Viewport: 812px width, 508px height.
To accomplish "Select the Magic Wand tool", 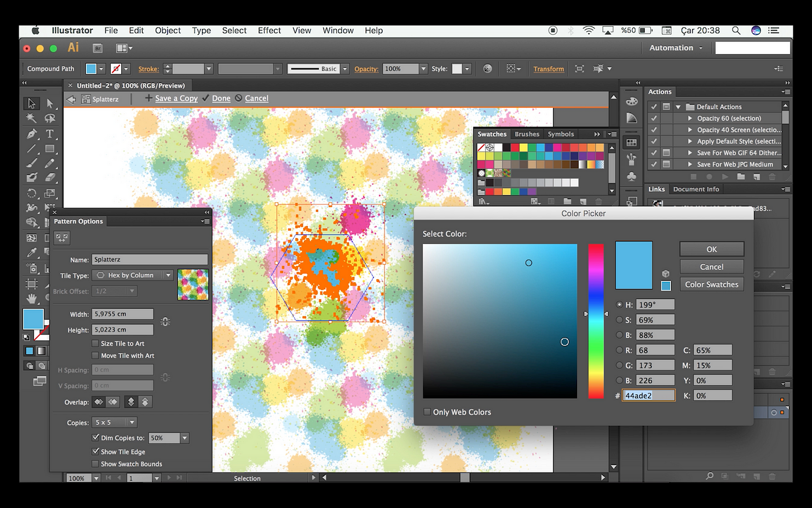I will click(x=31, y=118).
